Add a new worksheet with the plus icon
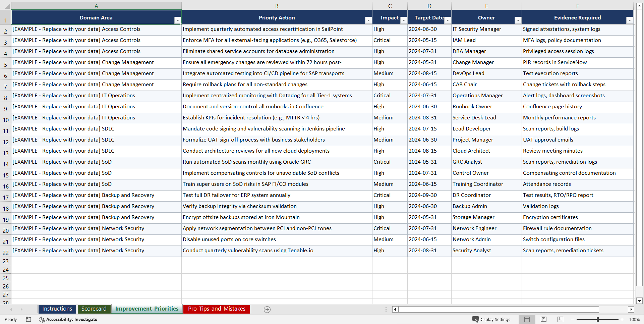The image size is (644, 324). pos(267,309)
